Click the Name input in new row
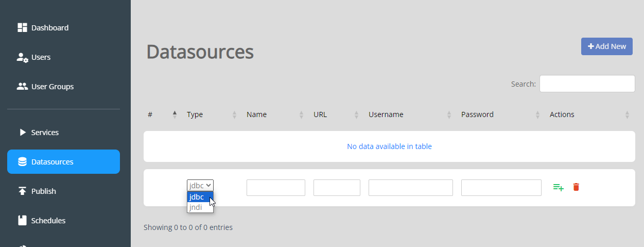This screenshot has height=247, width=644. coord(276,188)
